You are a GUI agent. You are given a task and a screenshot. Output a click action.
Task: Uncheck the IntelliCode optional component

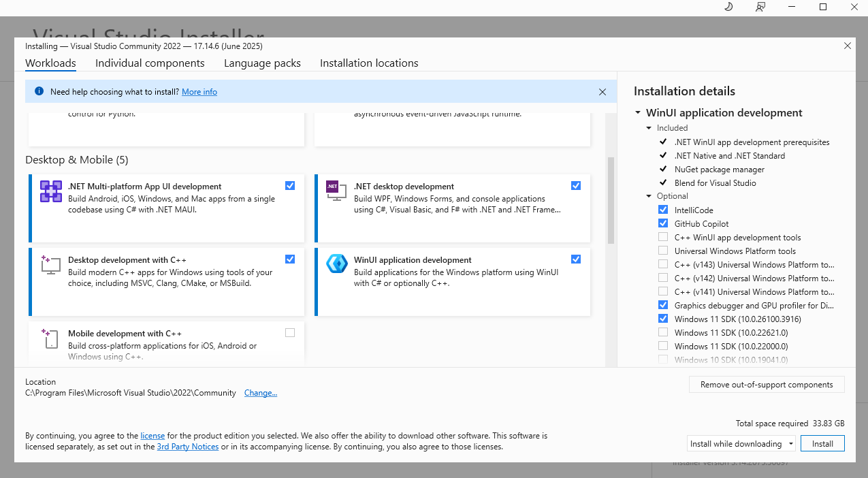pyautogui.click(x=663, y=210)
